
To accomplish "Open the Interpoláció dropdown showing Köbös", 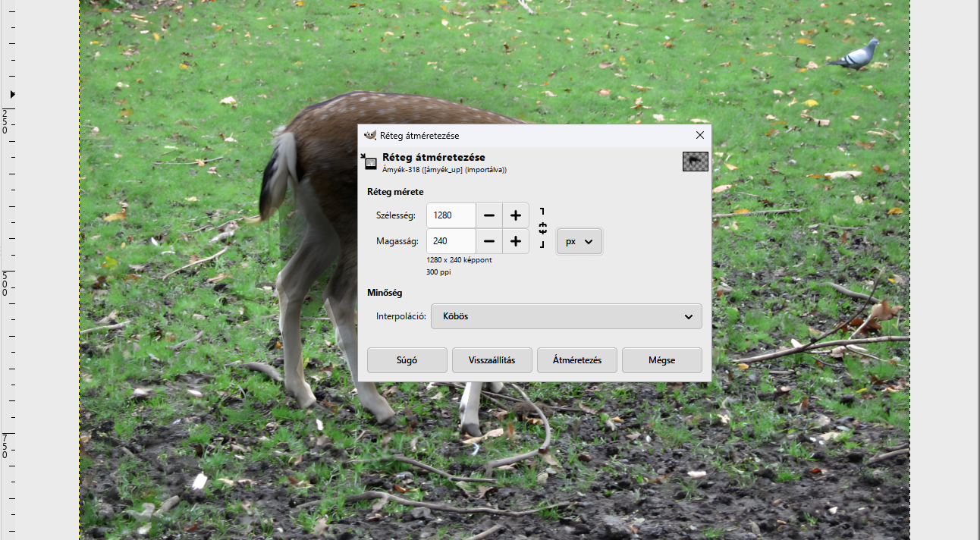I will coord(567,316).
